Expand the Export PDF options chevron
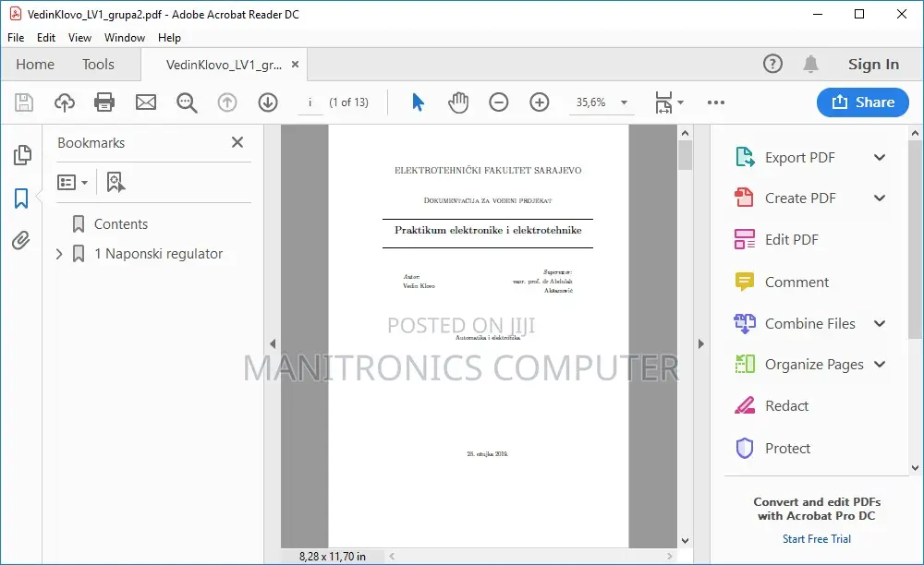The image size is (924, 565). [x=879, y=157]
